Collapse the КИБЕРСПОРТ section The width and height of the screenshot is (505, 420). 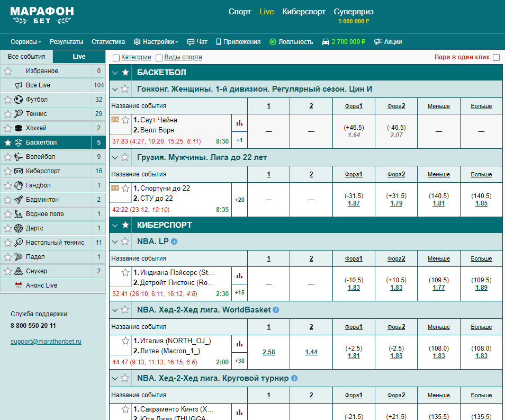pos(115,225)
